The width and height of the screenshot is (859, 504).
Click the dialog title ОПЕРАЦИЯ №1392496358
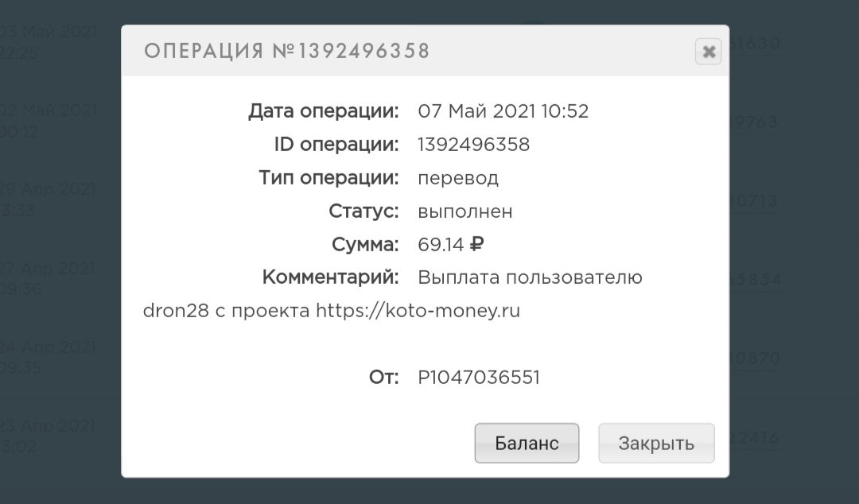pyautogui.click(x=286, y=51)
